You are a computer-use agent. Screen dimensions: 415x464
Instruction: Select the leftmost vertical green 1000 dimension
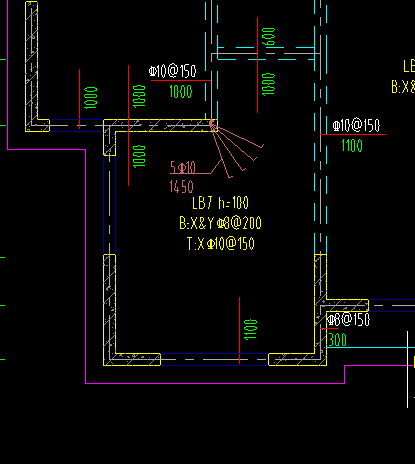[x=91, y=98]
